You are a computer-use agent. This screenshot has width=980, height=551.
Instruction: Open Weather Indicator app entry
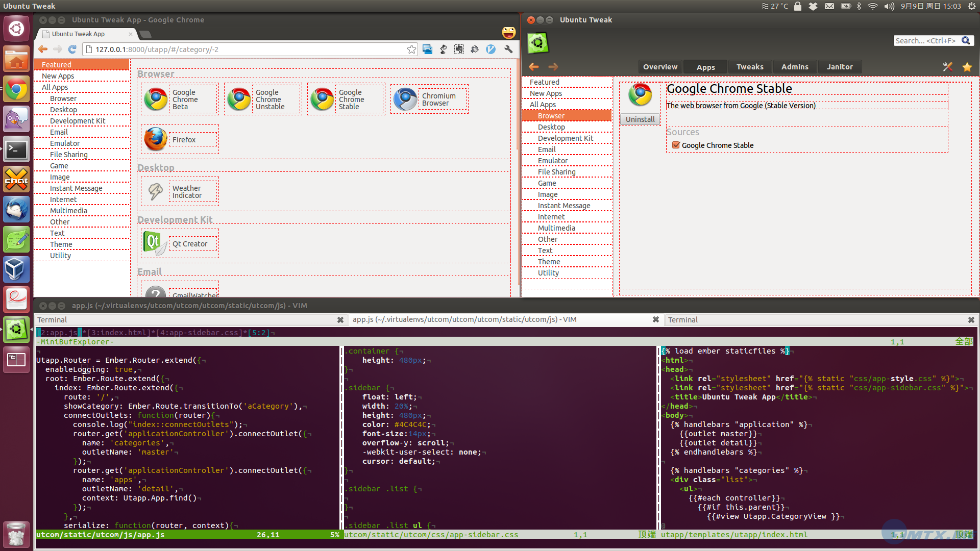pyautogui.click(x=180, y=192)
